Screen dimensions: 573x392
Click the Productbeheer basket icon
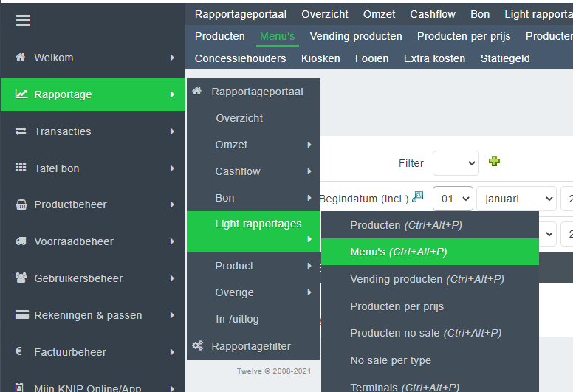click(21, 204)
